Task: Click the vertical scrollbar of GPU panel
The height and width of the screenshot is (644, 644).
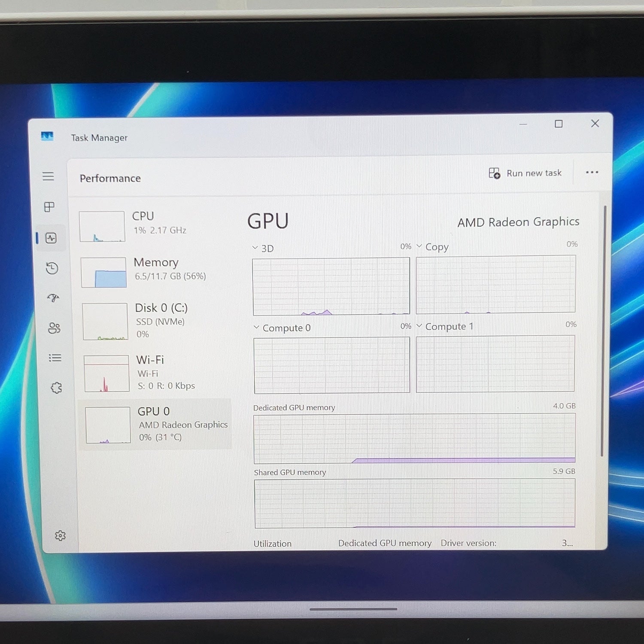Action: coord(603,331)
